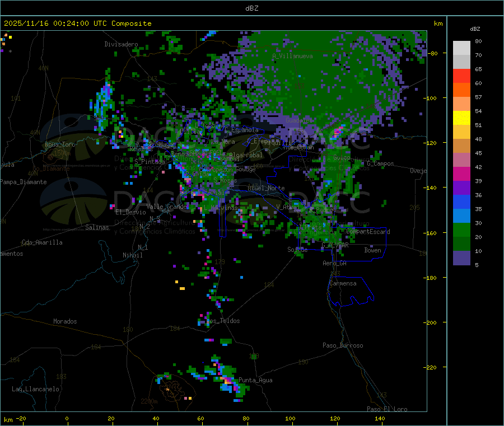Click the 'Goudge' place label

245,169
